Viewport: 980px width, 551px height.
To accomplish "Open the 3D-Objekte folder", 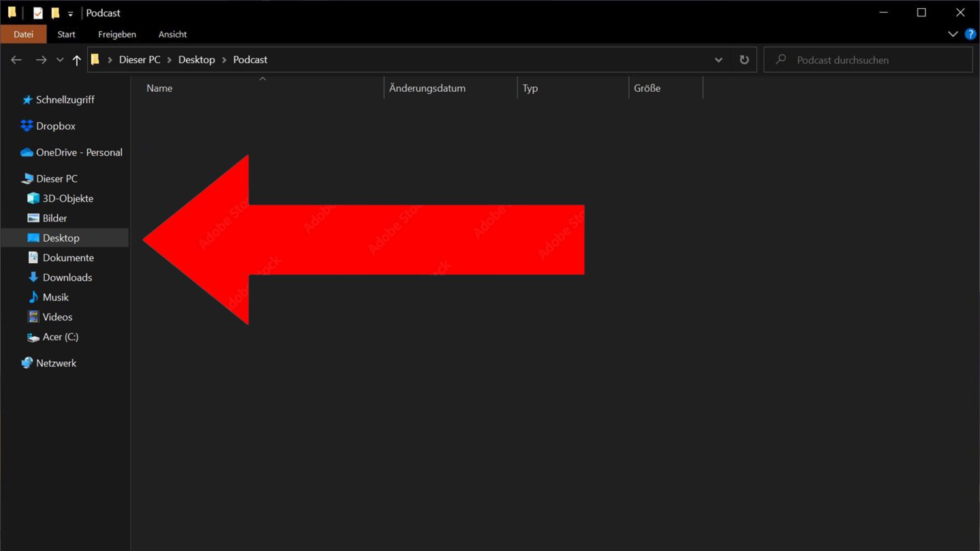I will click(68, 198).
